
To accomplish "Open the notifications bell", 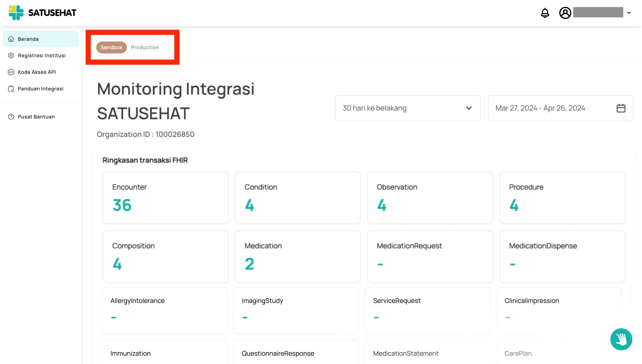I will (x=545, y=13).
